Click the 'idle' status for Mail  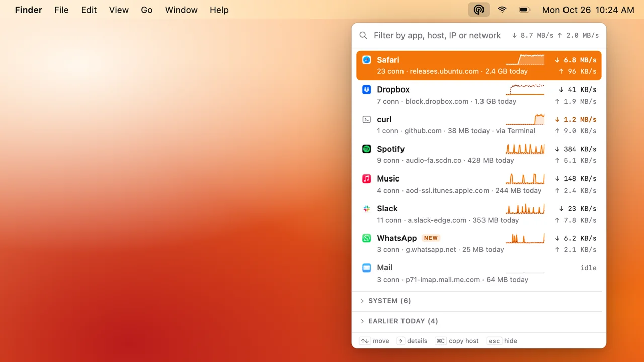(588, 268)
